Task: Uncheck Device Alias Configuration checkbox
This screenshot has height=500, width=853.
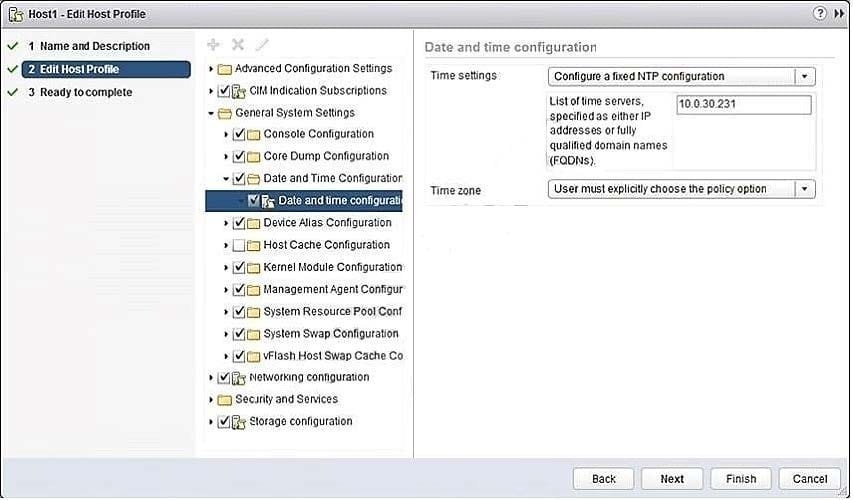Action: 239,223
